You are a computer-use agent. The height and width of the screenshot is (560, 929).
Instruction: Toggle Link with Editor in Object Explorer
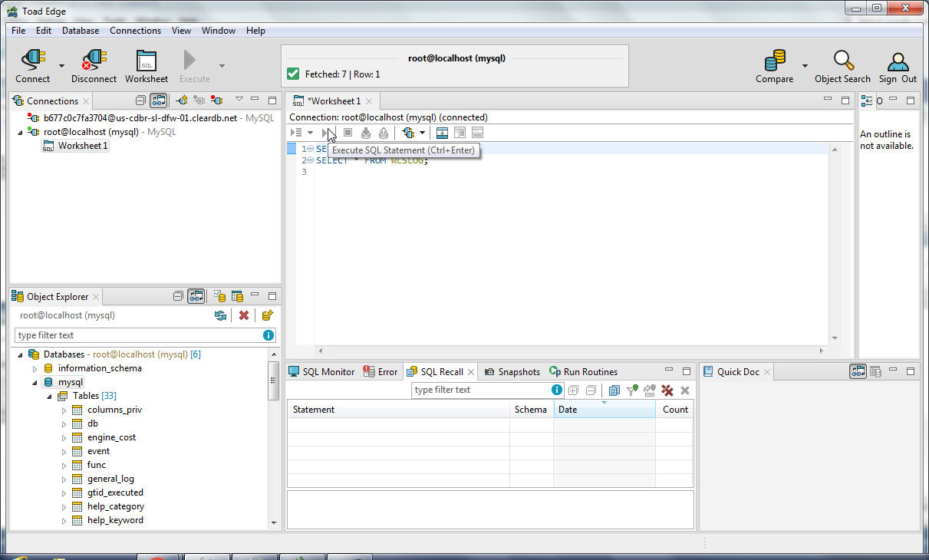click(x=196, y=296)
